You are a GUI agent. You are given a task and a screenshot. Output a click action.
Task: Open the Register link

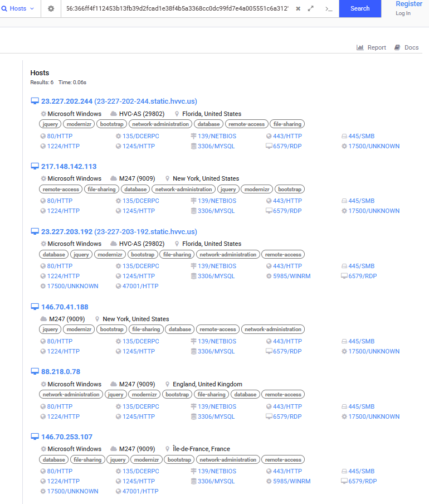tap(408, 4)
